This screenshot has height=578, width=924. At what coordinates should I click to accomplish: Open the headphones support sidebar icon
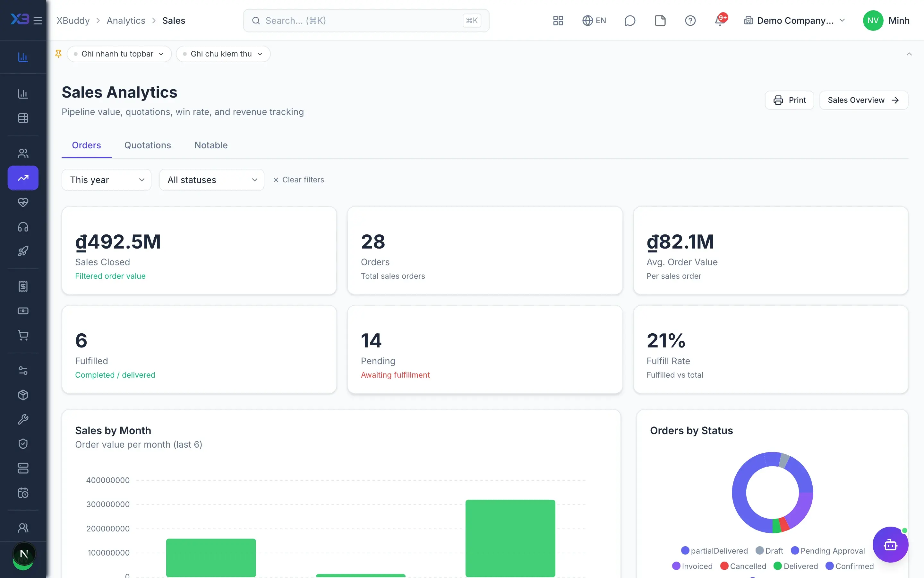click(x=23, y=227)
